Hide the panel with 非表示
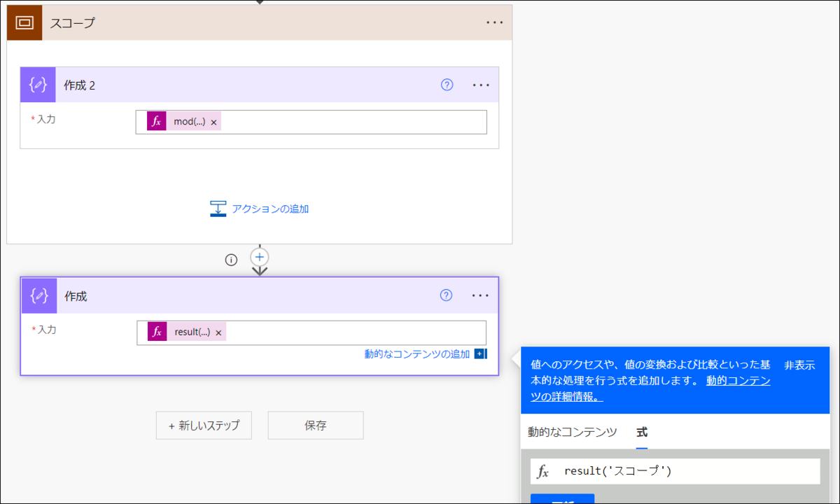Image resolution: width=840 pixels, height=504 pixels. pos(799,365)
